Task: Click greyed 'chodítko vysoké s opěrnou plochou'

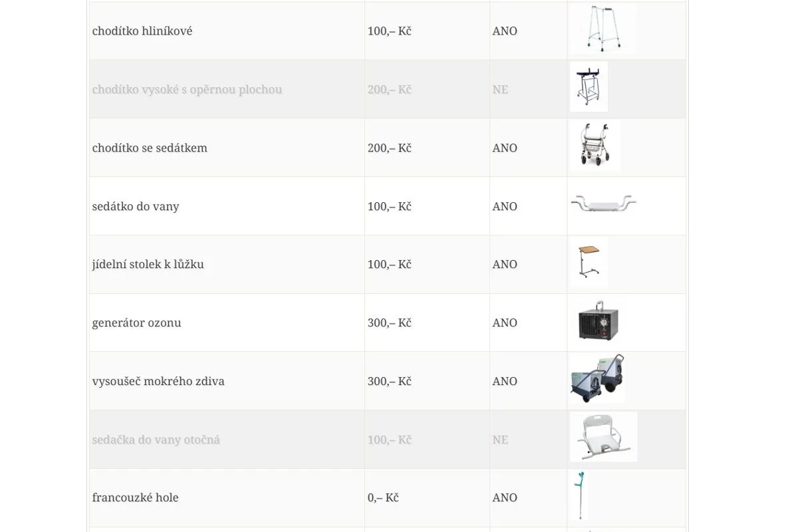Action: click(x=187, y=90)
